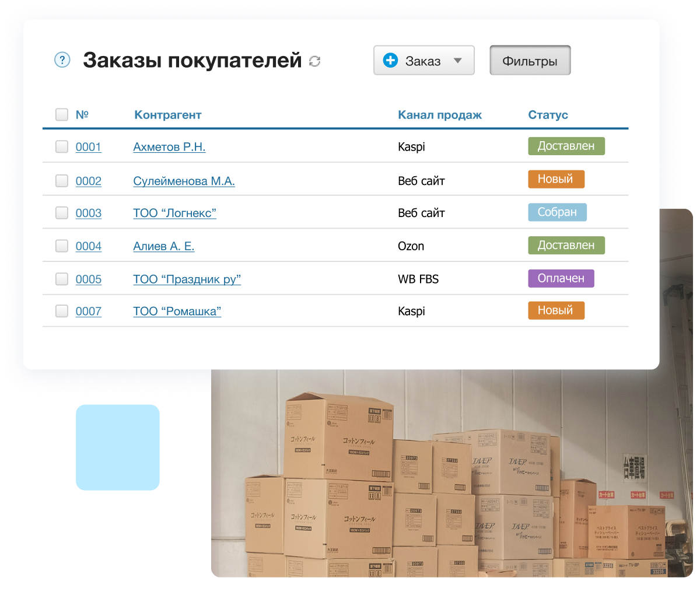Open order number 0001 link
This screenshot has width=700, height=591.
coord(89,147)
